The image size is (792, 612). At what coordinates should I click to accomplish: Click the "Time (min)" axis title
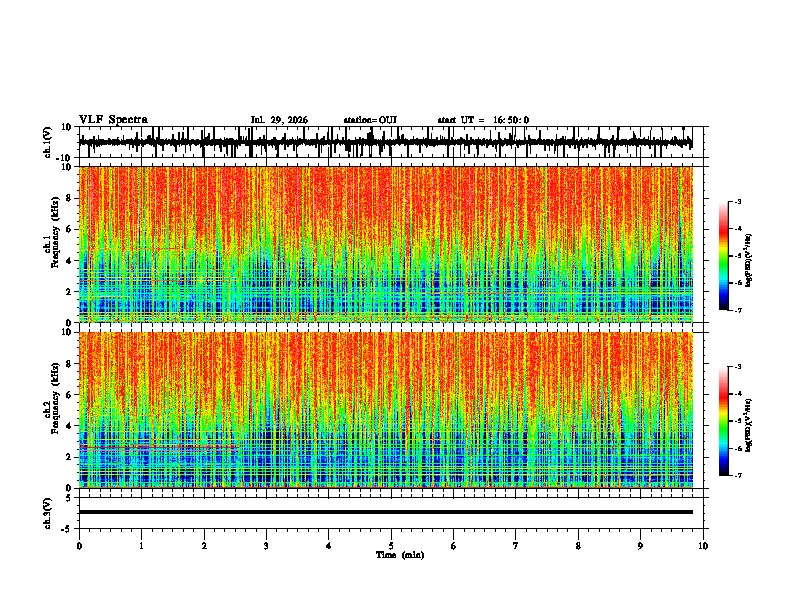click(400, 555)
